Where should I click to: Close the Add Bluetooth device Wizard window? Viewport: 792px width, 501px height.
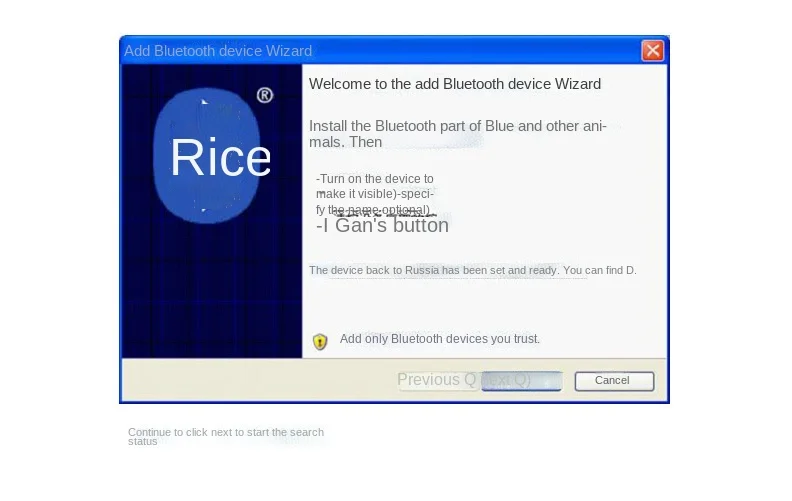pos(652,51)
